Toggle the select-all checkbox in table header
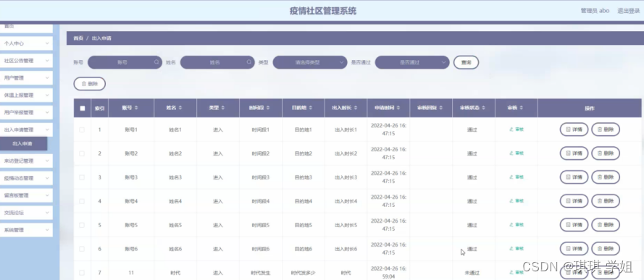644x280 pixels. [83, 109]
